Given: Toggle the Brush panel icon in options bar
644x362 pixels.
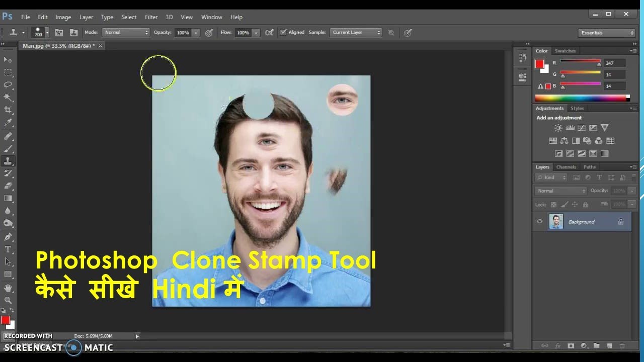Looking at the screenshot, I should pos(59,32).
